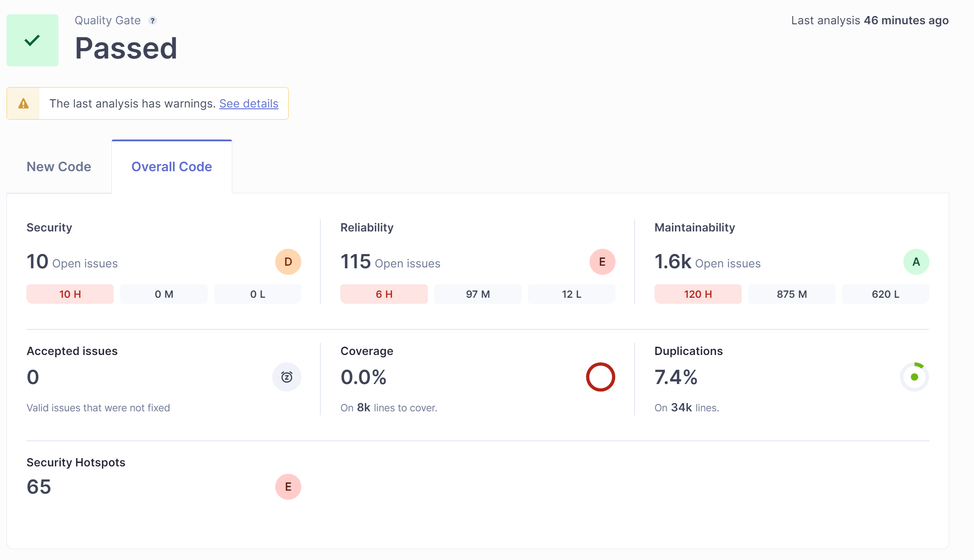Click the Accepted issues snooze clock icon
This screenshot has height=560, width=974.
pos(287,377)
